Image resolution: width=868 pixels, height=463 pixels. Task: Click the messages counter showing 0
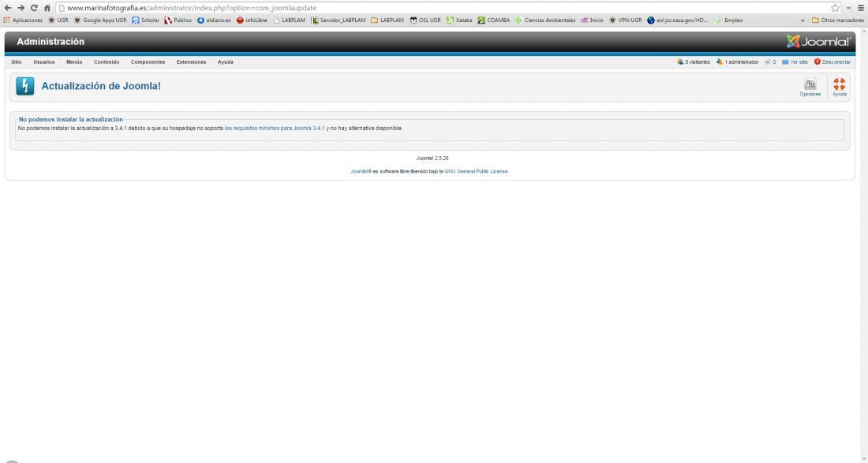(770, 62)
